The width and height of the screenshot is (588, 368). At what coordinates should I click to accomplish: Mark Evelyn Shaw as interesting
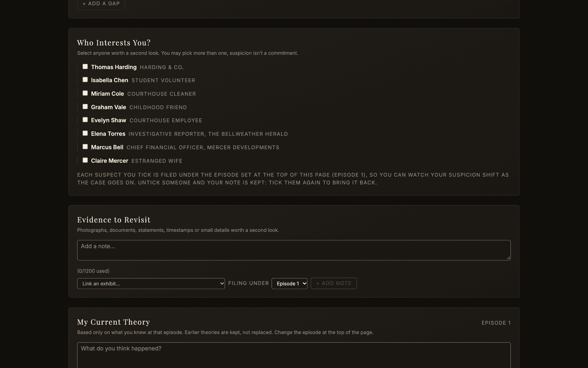pos(85,120)
